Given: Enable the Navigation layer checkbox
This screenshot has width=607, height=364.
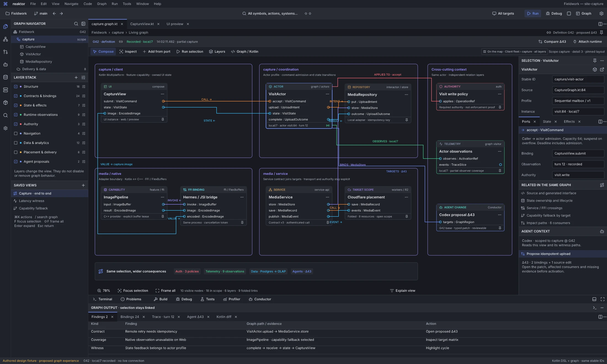Looking at the screenshot, I should pyautogui.click(x=16, y=133).
